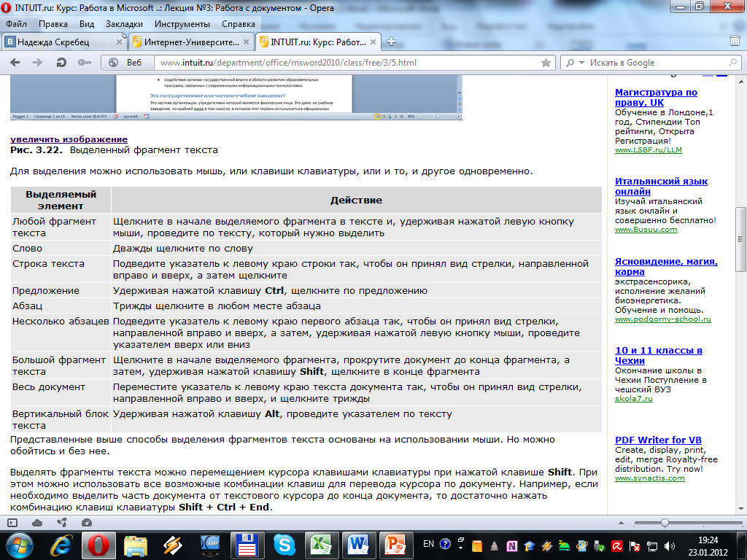Image resolution: width=747 pixels, height=560 pixels.
Task: Open the www.LSBF.ru/LLM link
Action: 648,150
